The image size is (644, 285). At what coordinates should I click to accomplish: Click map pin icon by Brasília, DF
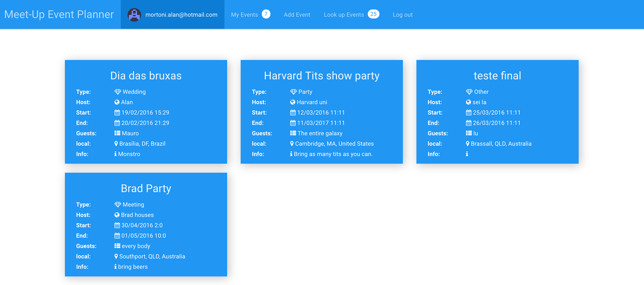[x=116, y=144]
